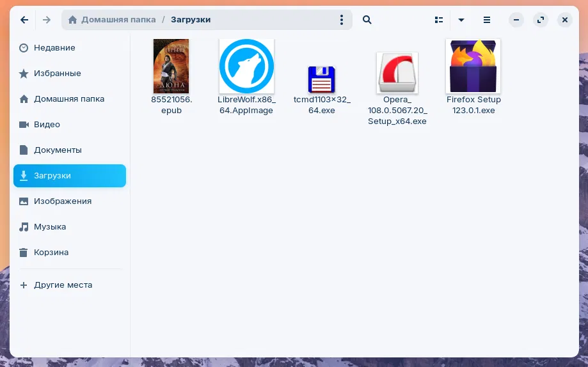This screenshot has height=367, width=588.
Task: Go back with the left arrow button
Action: (24, 20)
